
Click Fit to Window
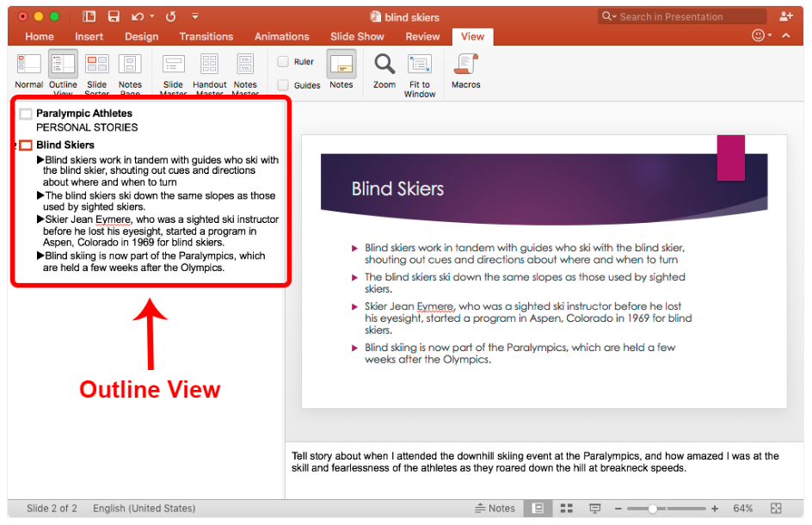click(x=420, y=69)
